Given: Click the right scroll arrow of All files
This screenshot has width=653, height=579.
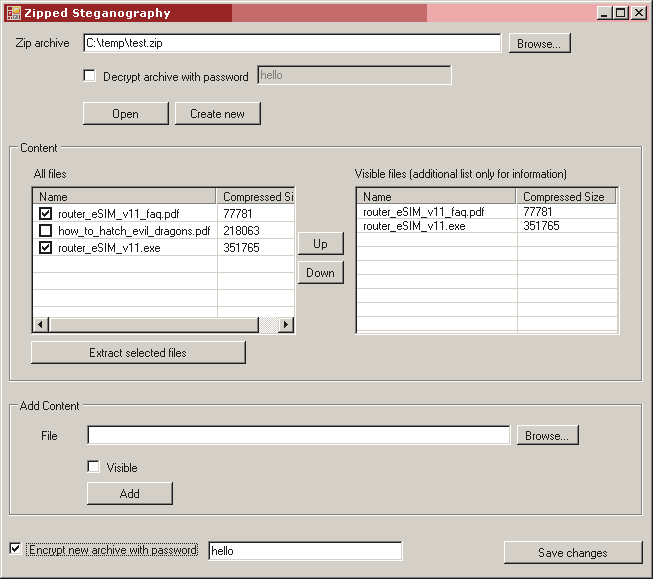Looking at the screenshot, I should [286, 324].
